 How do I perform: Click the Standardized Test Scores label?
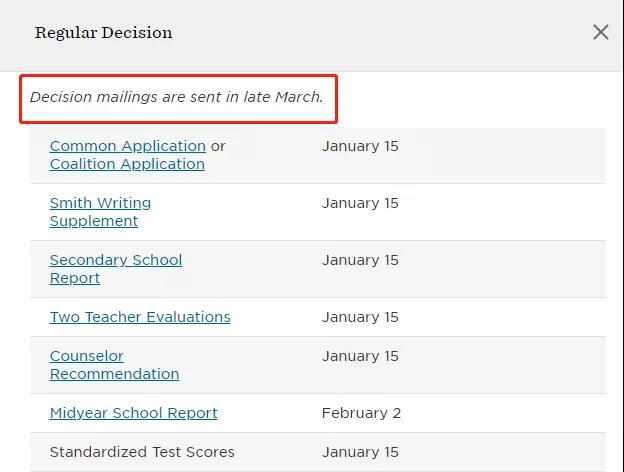[x=142, y=452]
